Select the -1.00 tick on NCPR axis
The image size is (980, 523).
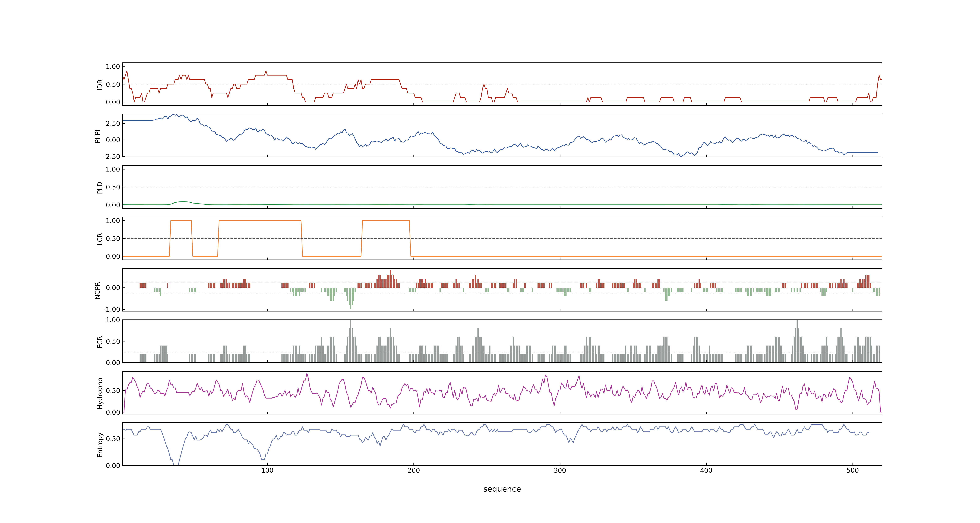click(111, 309)
